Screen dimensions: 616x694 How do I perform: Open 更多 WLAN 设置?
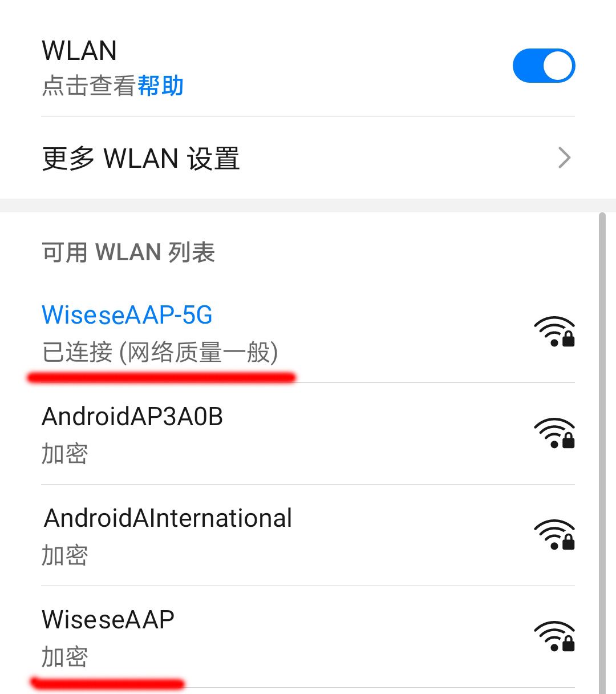pyautogui.click(x=308, y=158)
